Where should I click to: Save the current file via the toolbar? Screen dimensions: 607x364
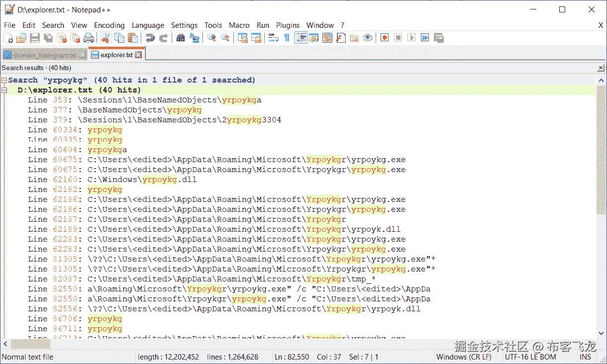click(x=34, y=38)
